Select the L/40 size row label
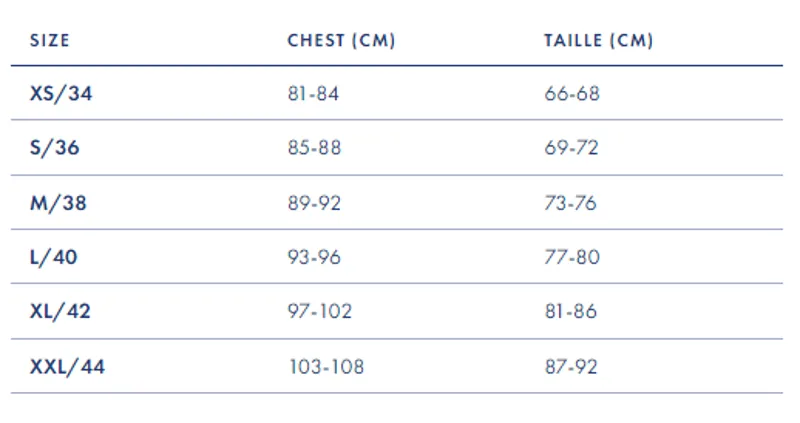The height and width of the screenshot is (423, 800). (54, 257)
